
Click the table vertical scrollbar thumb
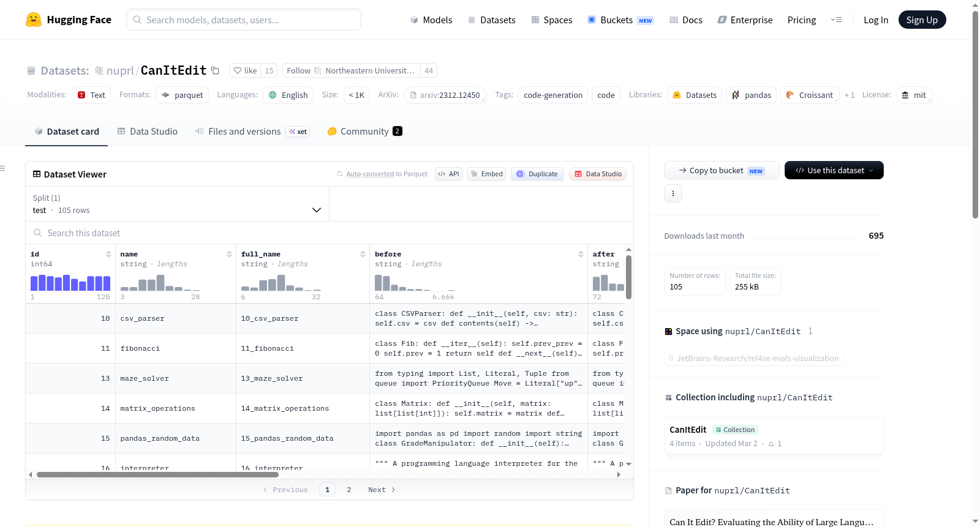628,277
